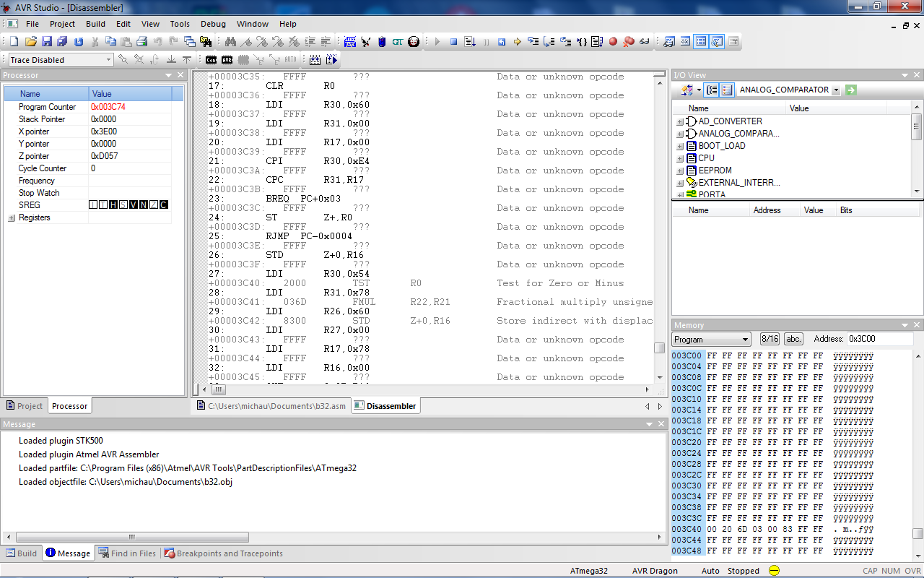Click the blue Stop Debugging square
Image resolution: width=924 pixels, height=578 pixels.
(454, 42)
